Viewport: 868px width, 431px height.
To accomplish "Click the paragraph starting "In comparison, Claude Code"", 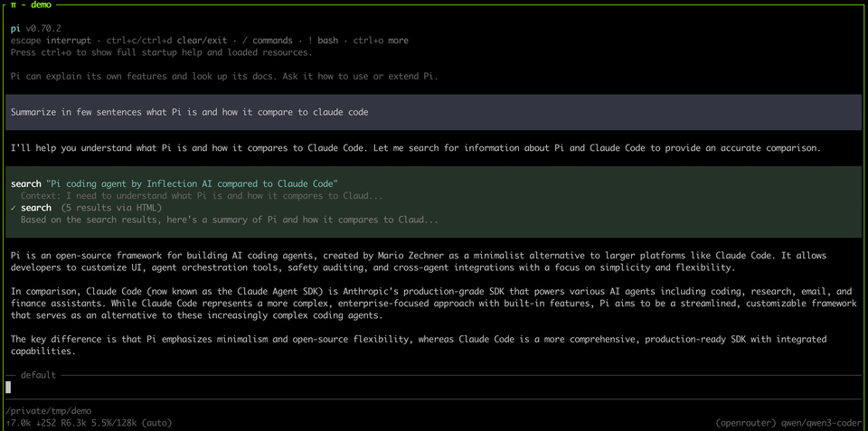I will point(434,304).
